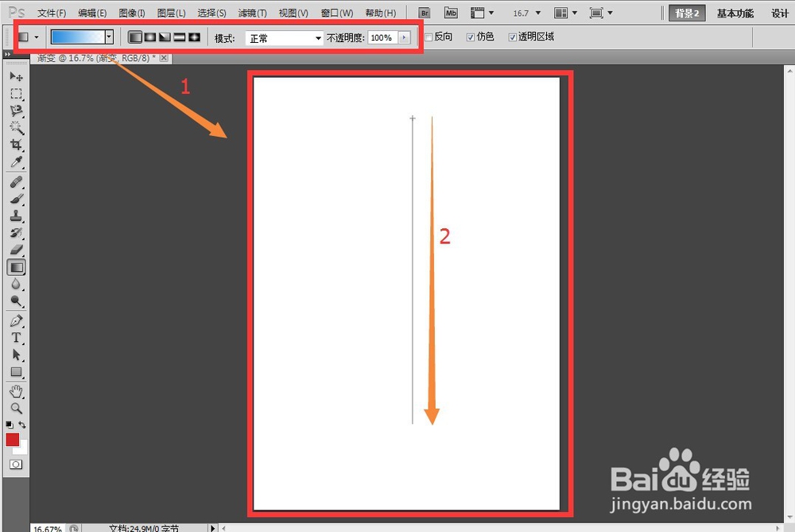The width and height of the screenshot is (795, 532).
Task: Select the Rectangle shape tool
Action: click(16, 372)
